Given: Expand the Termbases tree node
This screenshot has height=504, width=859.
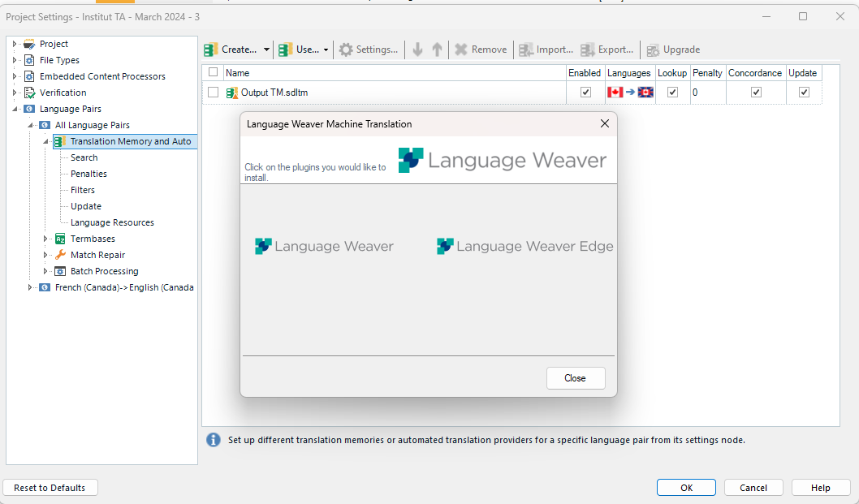Looking at the screenshot, I should point(45,239).
